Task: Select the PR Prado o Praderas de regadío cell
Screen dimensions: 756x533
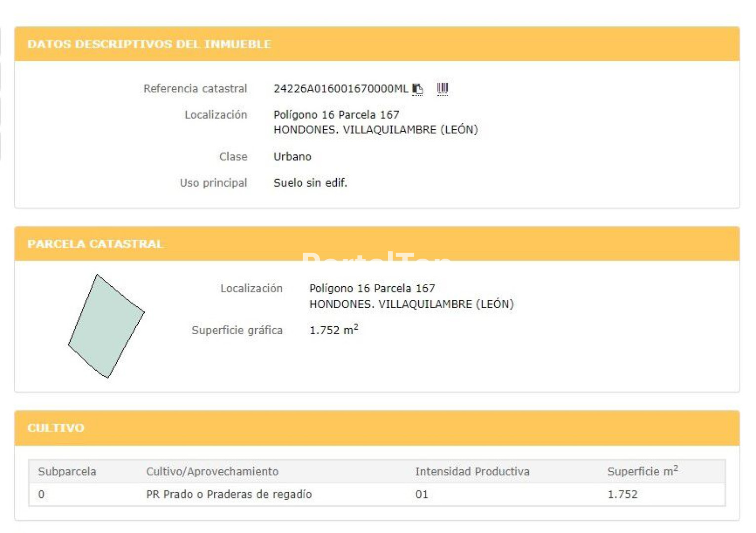Action: (x=229, y=495)
